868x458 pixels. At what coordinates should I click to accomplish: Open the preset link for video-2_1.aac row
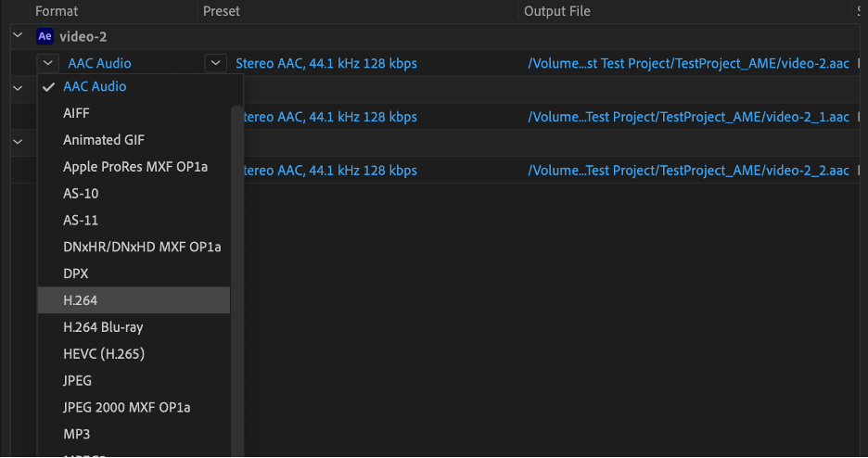(x=330, y=117)
